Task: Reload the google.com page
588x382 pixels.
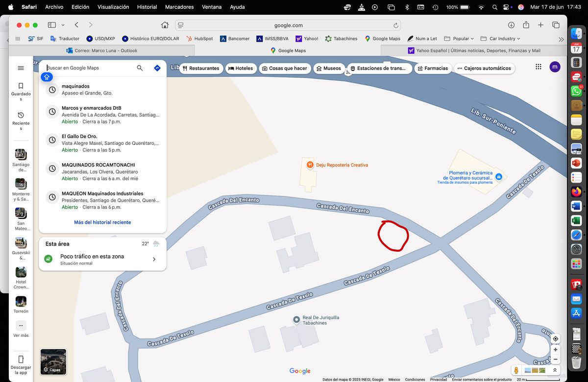Action: 396,25
